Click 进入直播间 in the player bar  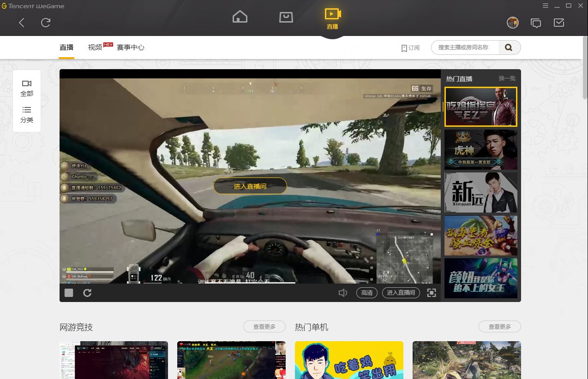click(x=401, y=293)
